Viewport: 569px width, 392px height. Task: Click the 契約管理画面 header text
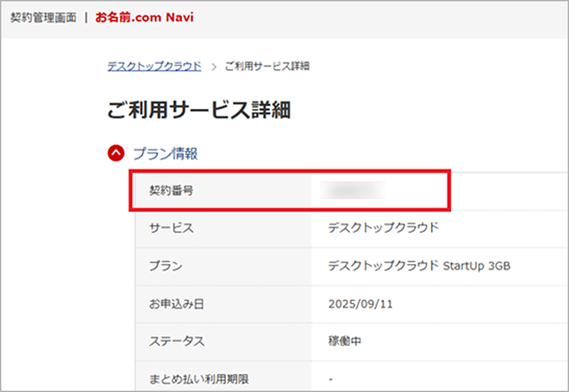(x=43, y=17)
